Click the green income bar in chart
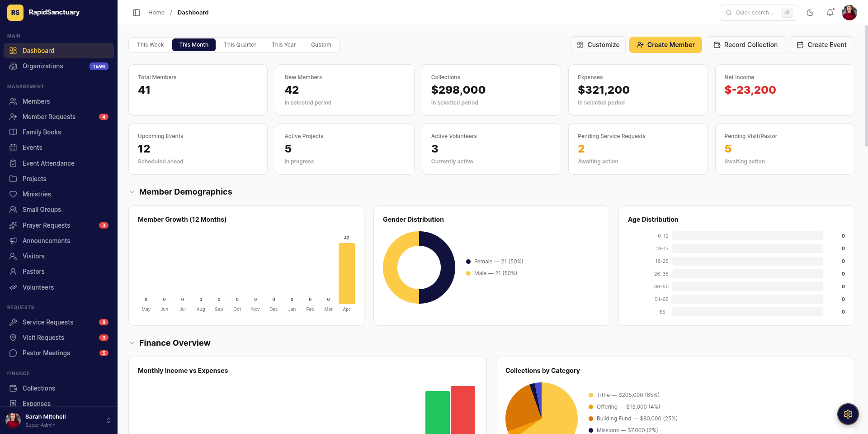Viewport: 868px width, 434px height. (x=438, y=412)
